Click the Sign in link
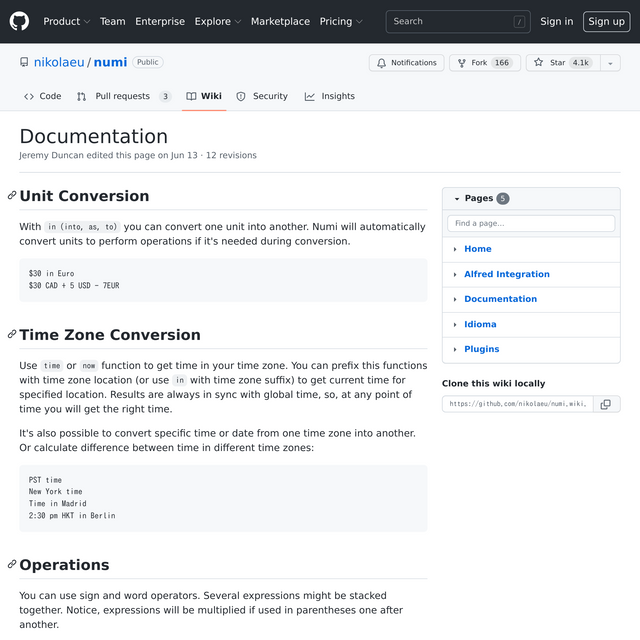This screenshot has height=640, width=640. pyautogui.click(x=557, y=21)
